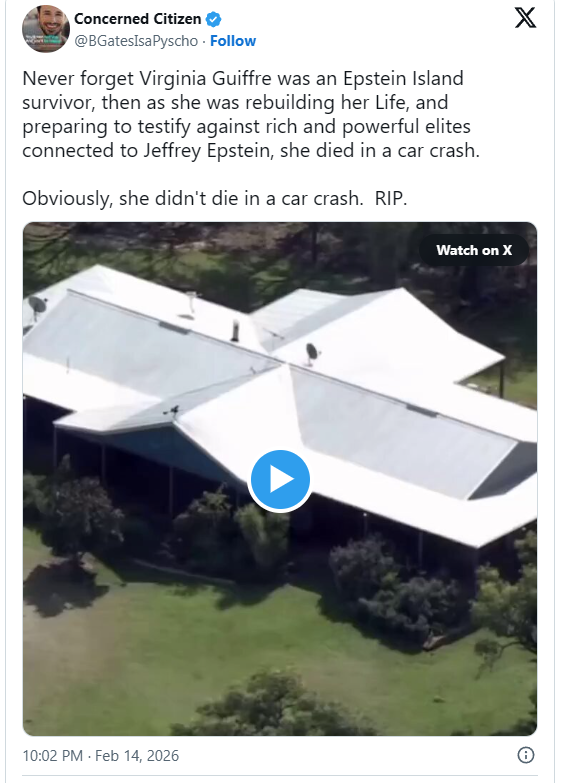Click the words Jeffrey Epstein in tweet
The image size is (561, 783).
(x=207, y=150)
